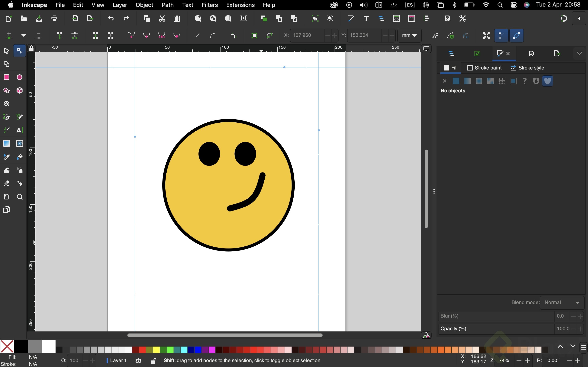Select the Gradient tool
The height and width of the screenshot is (367, 588).
[7, 143]
